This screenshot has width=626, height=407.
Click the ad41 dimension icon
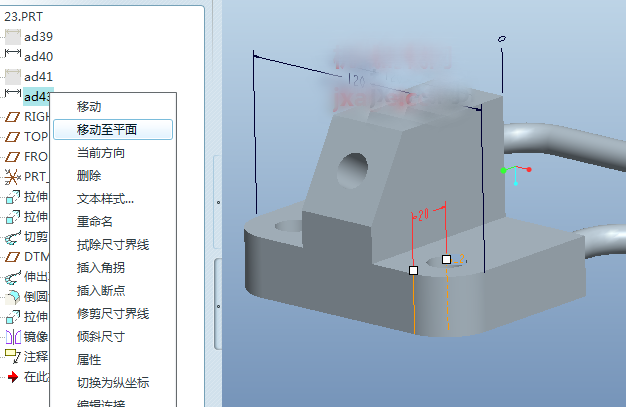pyautogui.click(x=13, y=77)
